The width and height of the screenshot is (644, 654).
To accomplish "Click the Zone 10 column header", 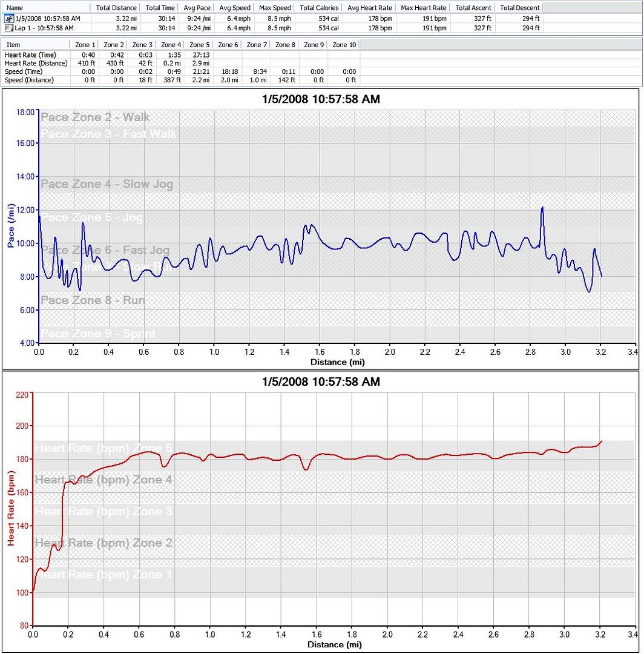I will [344, 45].
